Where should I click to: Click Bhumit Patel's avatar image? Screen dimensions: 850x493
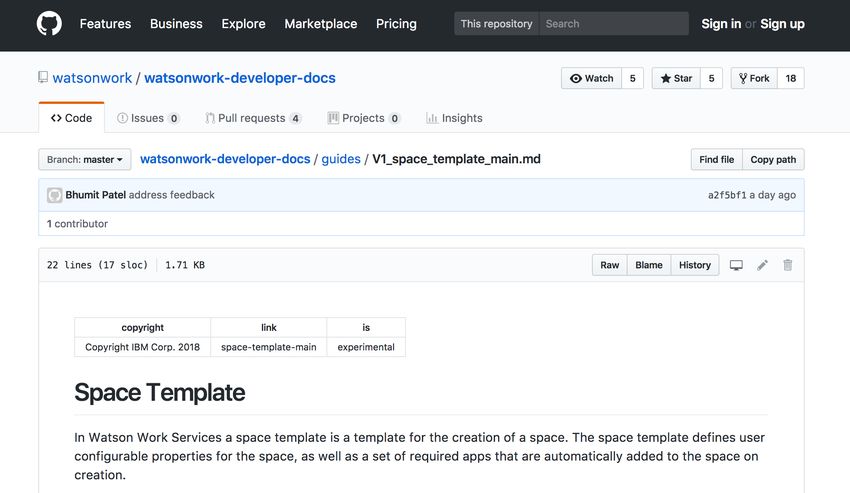54,195
